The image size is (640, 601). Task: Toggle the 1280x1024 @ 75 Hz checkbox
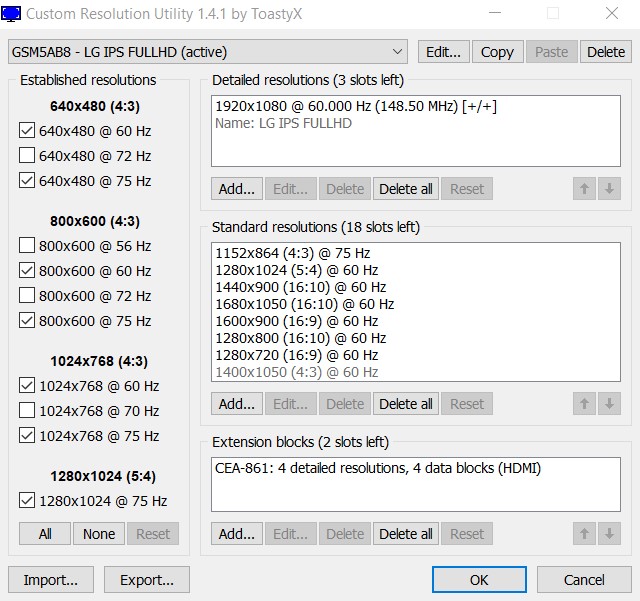click(x=27, y=501)
